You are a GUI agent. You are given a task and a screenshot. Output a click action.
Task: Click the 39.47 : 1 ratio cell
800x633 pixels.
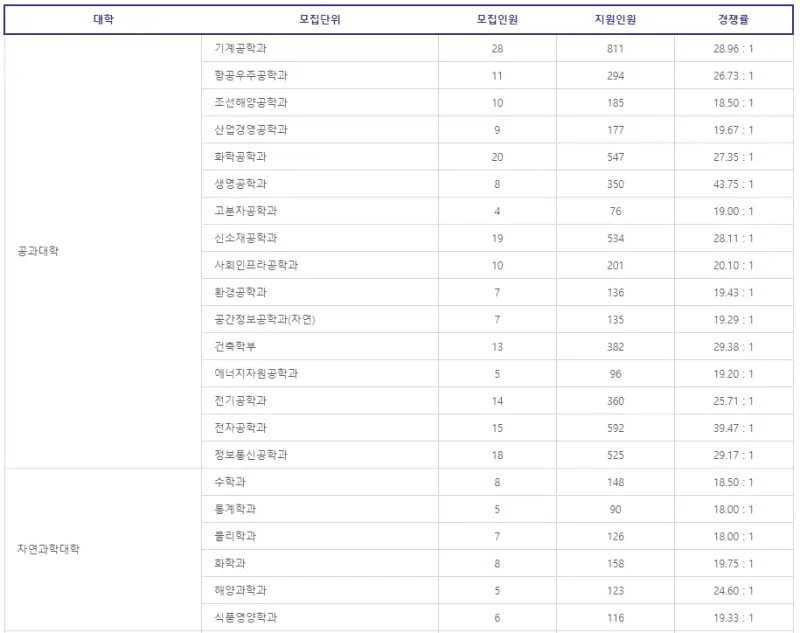tap(733, 428)
